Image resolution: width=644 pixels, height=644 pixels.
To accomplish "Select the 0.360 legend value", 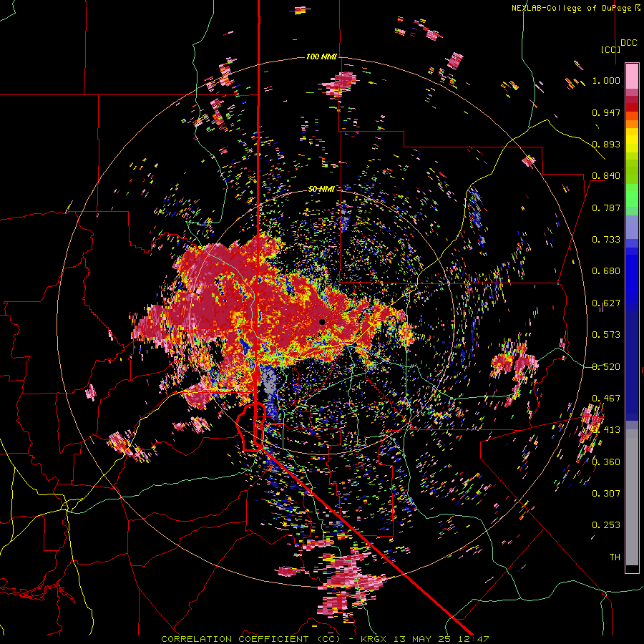I will pyautogui.click(x=606, y=462).
